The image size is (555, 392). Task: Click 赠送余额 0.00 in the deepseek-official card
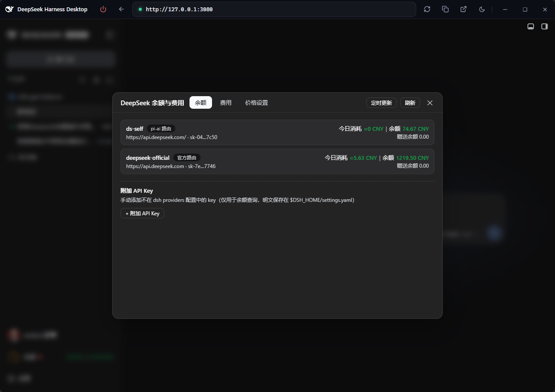(x=413, y=166)
